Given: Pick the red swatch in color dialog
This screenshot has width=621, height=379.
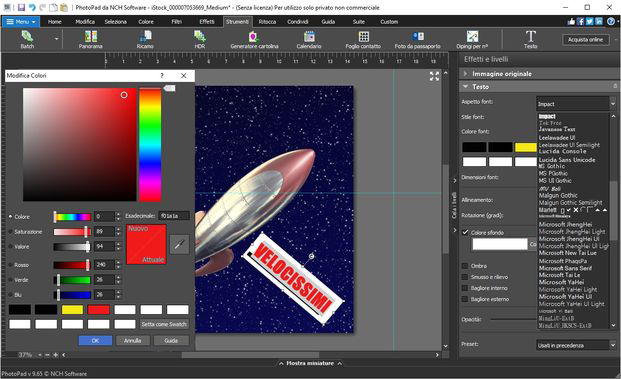Looking at the screenshot, I should pos(99,310).
